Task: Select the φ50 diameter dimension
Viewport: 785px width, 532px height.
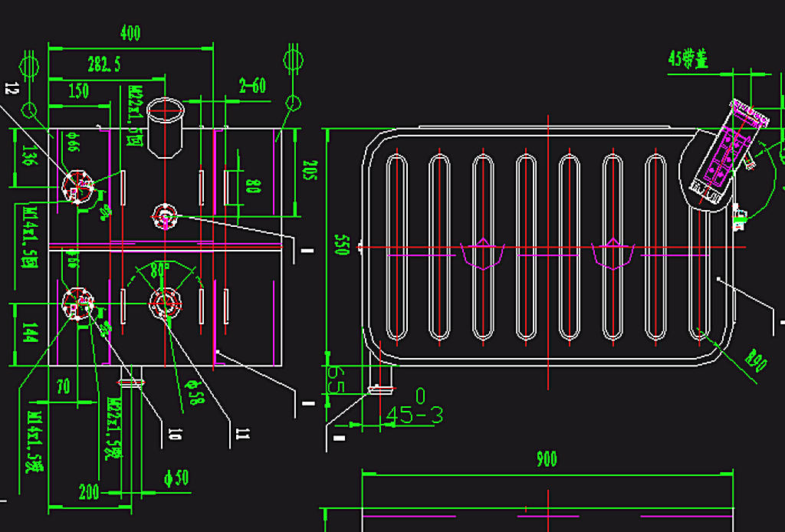Action: 176,478
